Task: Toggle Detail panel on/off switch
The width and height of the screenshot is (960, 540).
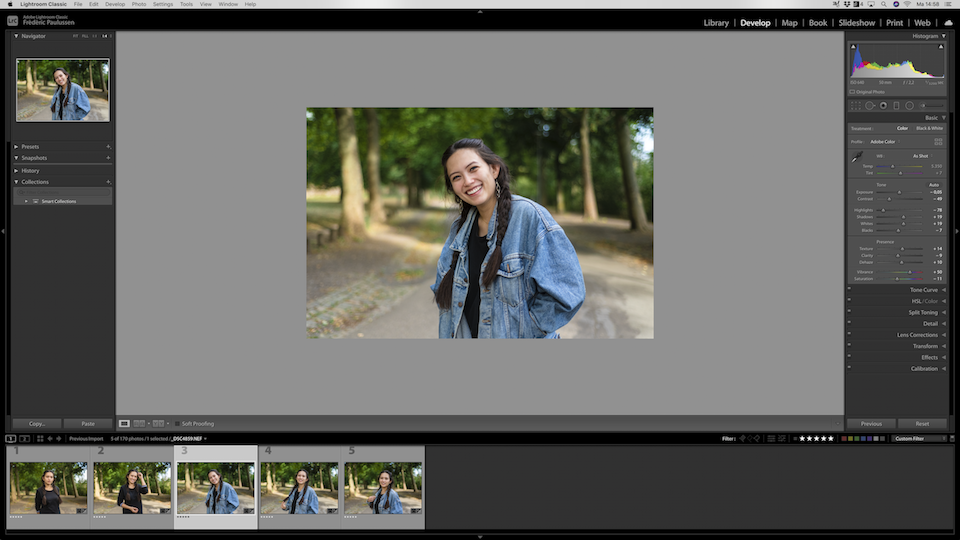Action: 849,322
